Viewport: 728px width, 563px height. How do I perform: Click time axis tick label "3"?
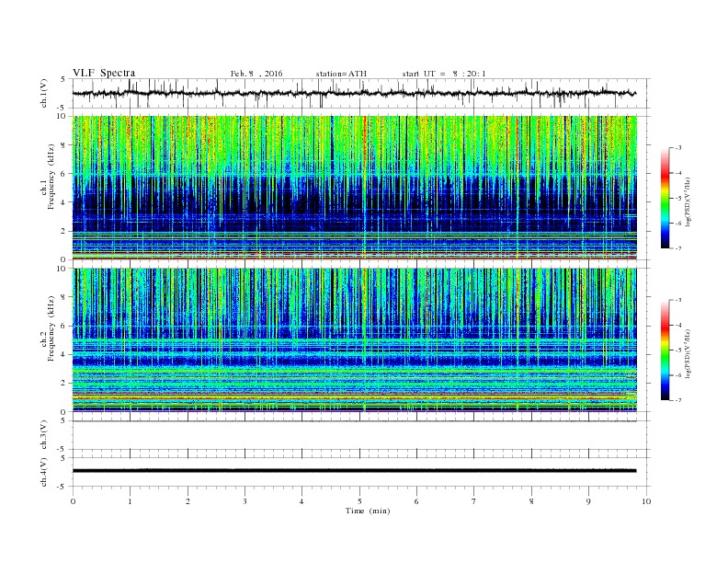(245, 501)
